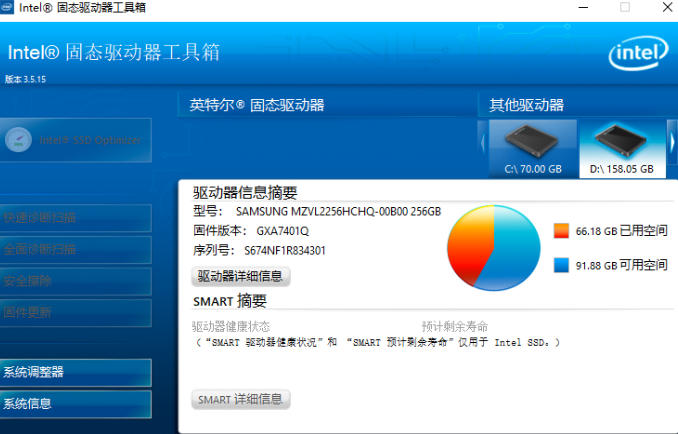
Task: Click serial number S674NF1R834301
Action: pos(285,251)
